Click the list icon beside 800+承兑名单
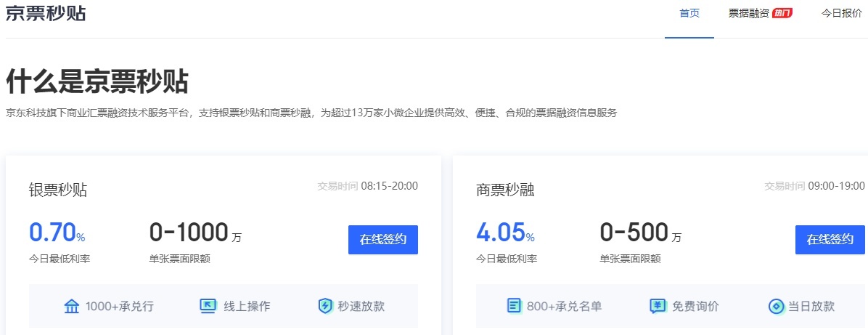This screenshot has width=868, height=335. (515, 306)
